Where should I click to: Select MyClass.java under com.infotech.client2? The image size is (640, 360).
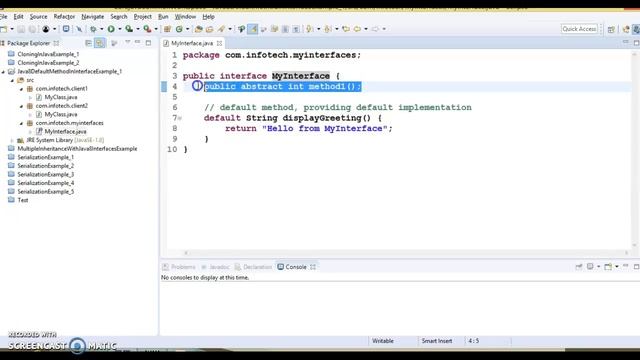point(61,114)
